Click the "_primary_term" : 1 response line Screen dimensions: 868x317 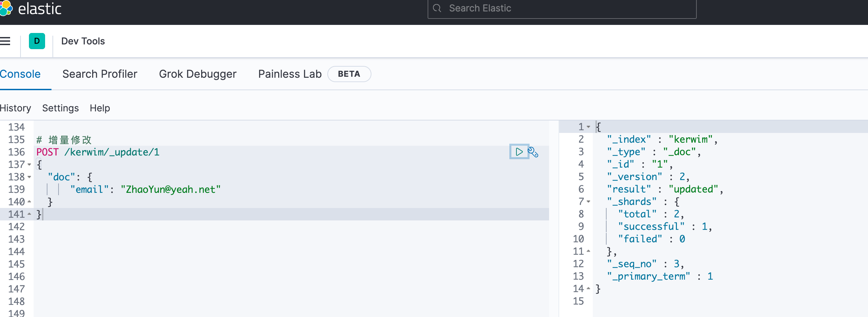[660, 276]
